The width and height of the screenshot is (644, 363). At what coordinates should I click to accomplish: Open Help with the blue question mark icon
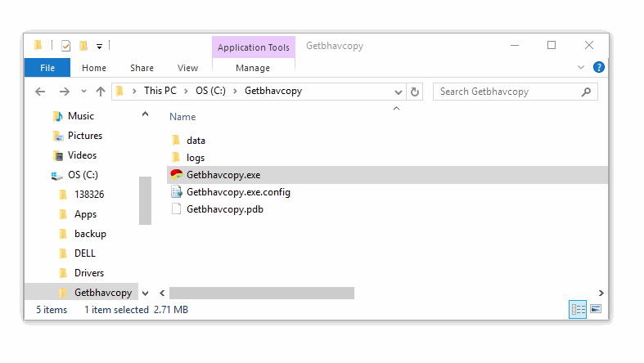[599, 67]
